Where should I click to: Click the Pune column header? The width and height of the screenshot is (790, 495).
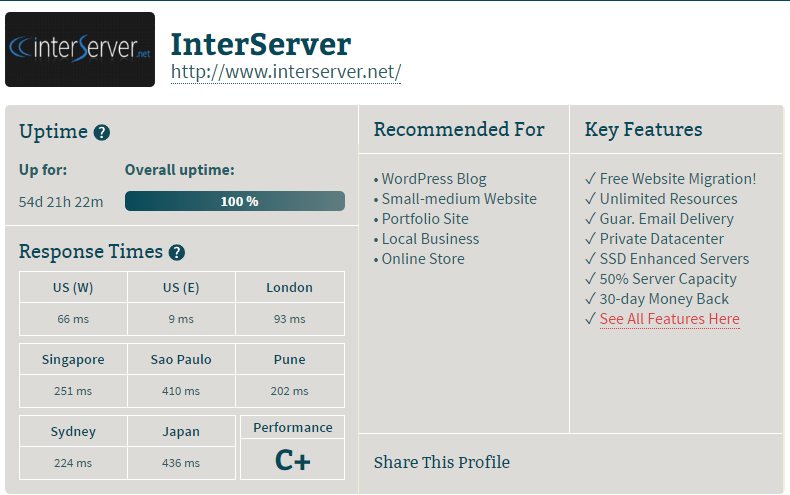pos(290,359)
